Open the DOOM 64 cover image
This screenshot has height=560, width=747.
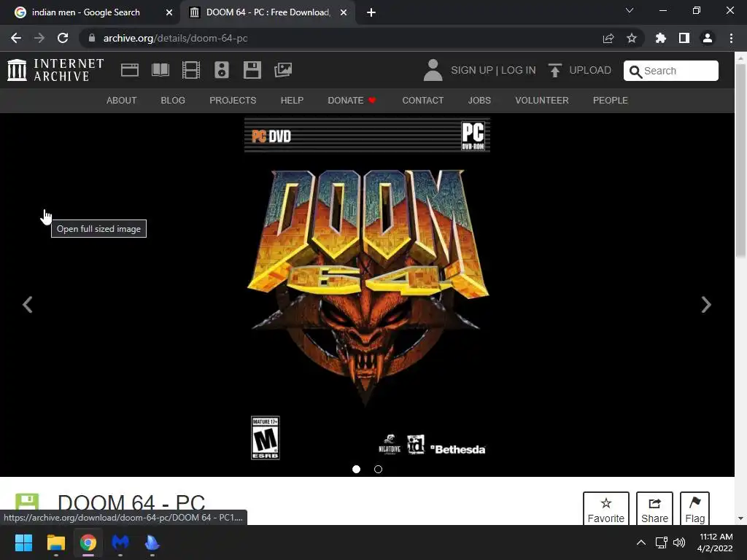click(x=367, y=289)
